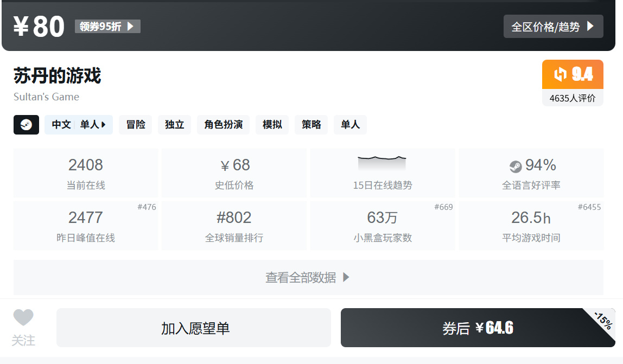Click the ¥68 史低价格 stat card
This screenshot has width=623, height=364.
coord(234,173)
